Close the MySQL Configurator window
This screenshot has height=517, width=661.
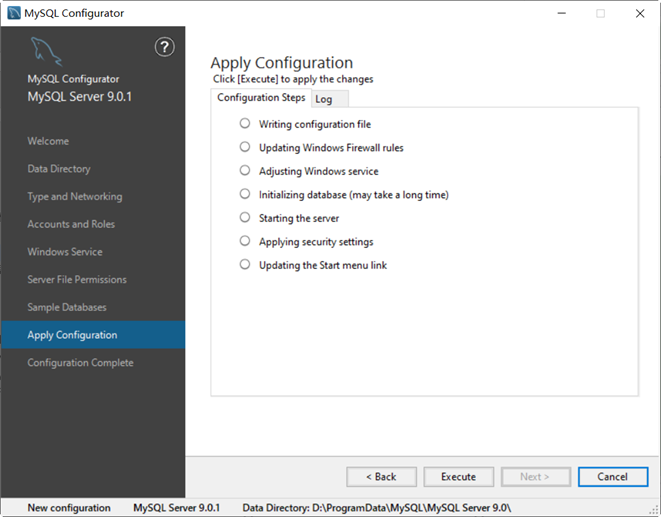click(639, 14)
